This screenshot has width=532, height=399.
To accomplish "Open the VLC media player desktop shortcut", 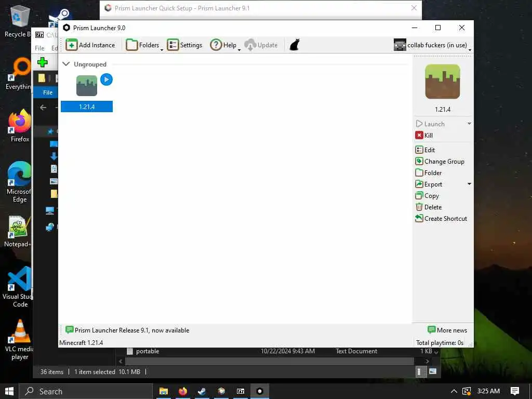I will point(19,340).
